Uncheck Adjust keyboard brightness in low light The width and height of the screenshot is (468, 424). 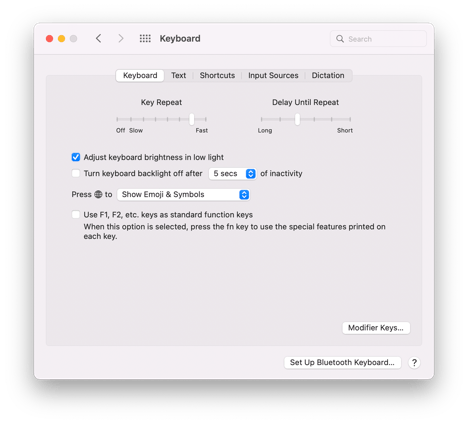(76, 157)
